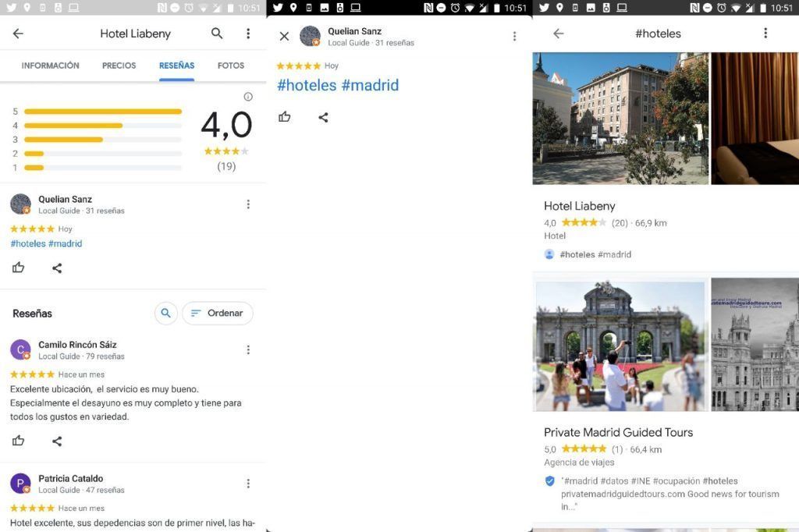Screen dimensions: 799x532
Task: Open Ordenar sort options
Action: pyautogui.click(x=218, y=313)
